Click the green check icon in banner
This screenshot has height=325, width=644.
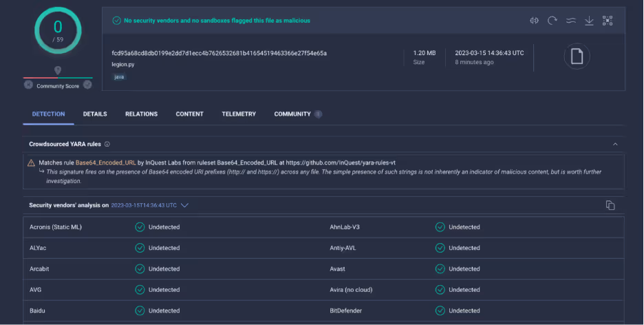click(117, 21)
